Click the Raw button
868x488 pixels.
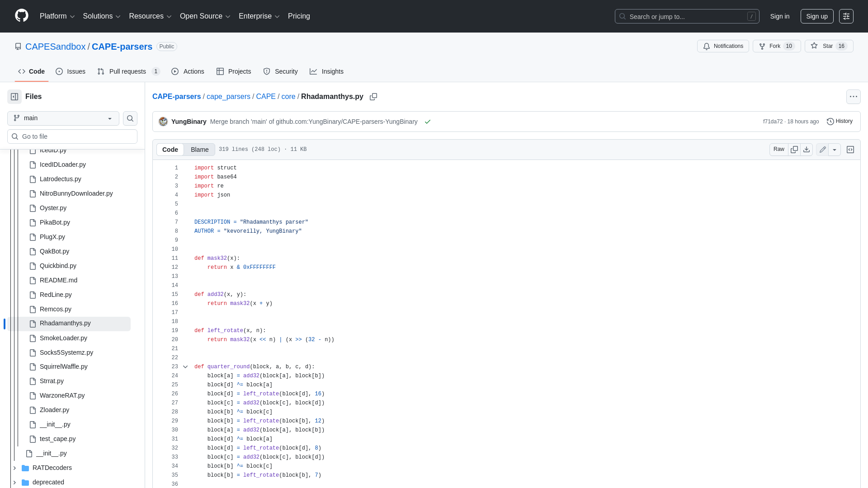pos(779,149)
